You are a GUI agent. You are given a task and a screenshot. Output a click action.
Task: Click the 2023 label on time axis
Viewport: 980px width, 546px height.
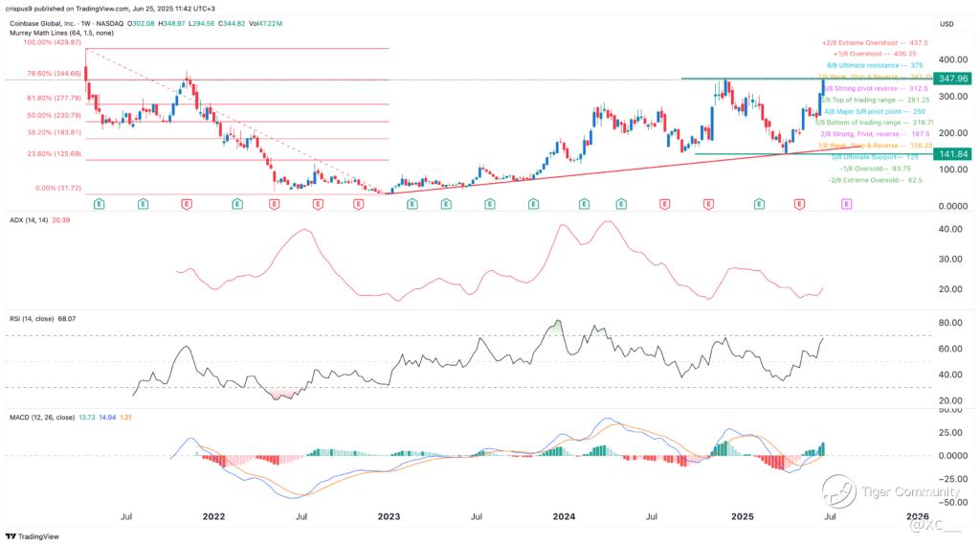tap(389, 516)
